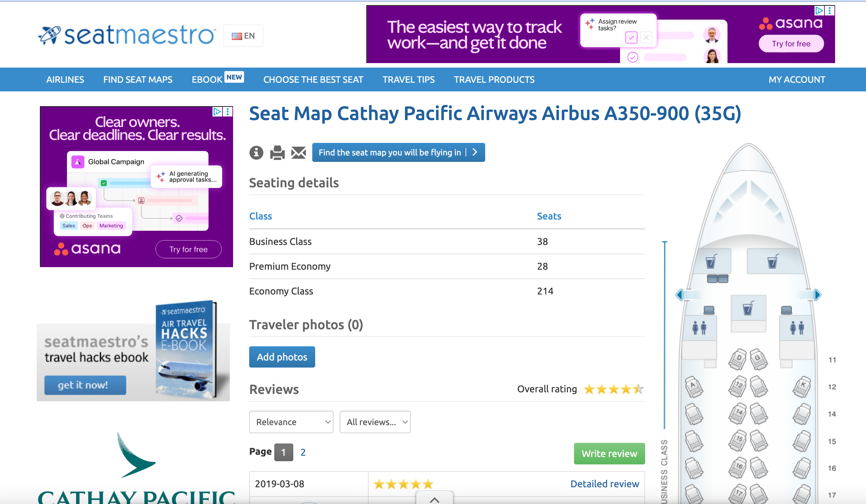Viewport: 866px width, 504px height.
Task: Click the AdChoices icon on the banner
Action: click(819, 11)
